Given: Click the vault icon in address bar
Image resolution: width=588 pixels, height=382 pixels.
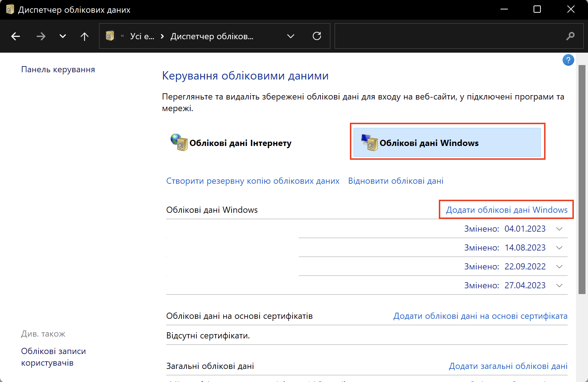Looking at the screenshot, I should [x=110, y=36].
